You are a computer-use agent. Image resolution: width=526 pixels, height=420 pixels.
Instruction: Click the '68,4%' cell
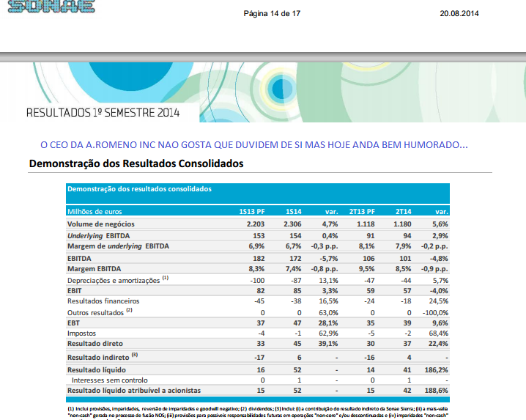(438, 334)
